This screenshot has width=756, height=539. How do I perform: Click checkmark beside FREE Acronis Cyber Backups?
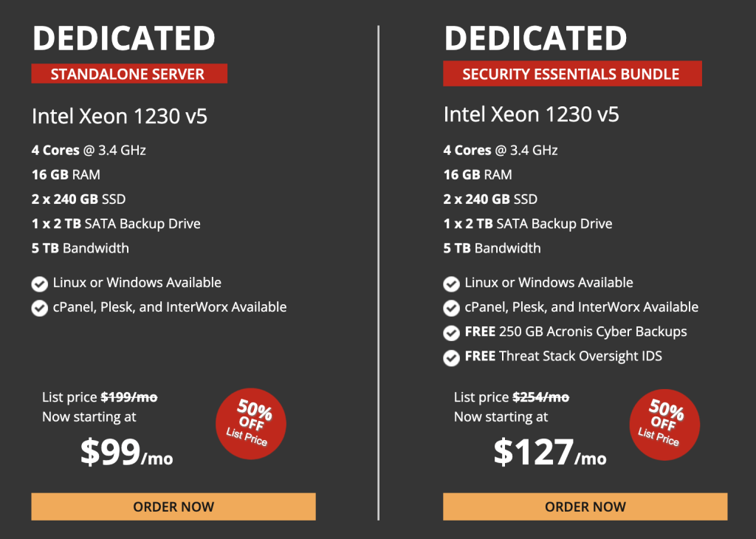click(x=451, y=333)
